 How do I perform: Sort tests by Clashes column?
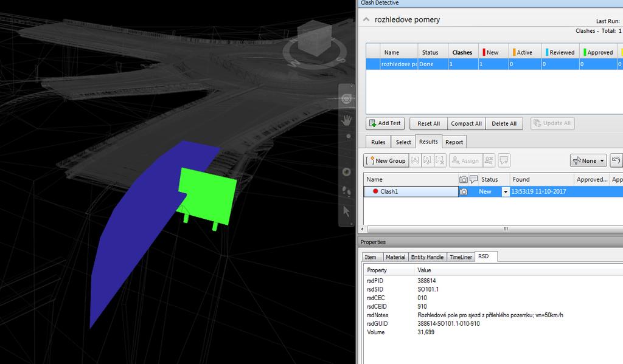(x=463, y=52)
